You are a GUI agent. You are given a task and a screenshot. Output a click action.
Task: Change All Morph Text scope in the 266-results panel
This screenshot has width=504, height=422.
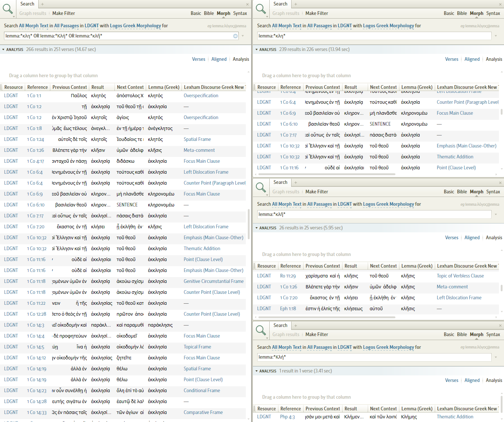point(34,26)
